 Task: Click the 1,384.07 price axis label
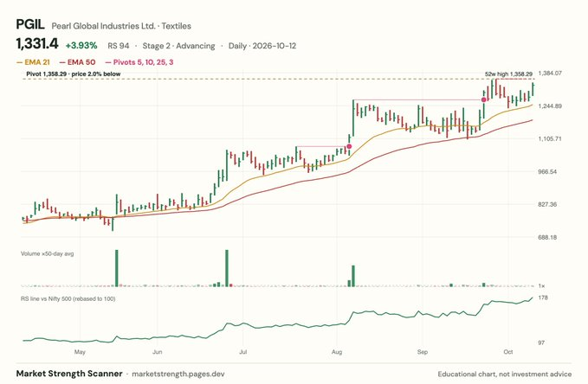[550, 73]
